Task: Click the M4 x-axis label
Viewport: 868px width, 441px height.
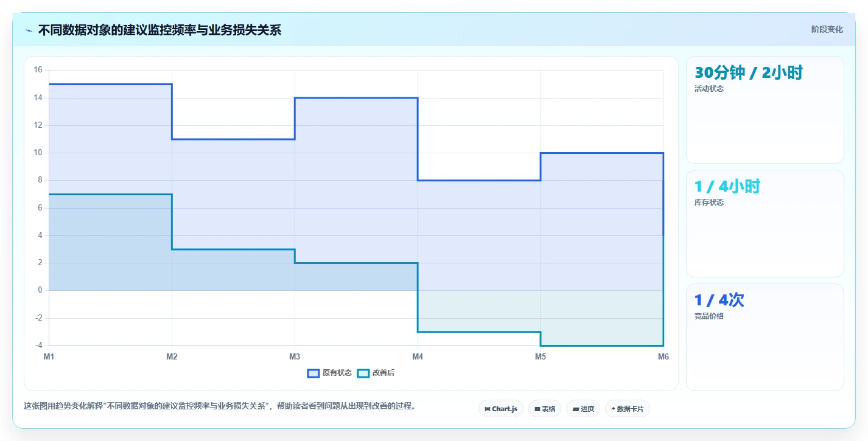Action: 418,357
